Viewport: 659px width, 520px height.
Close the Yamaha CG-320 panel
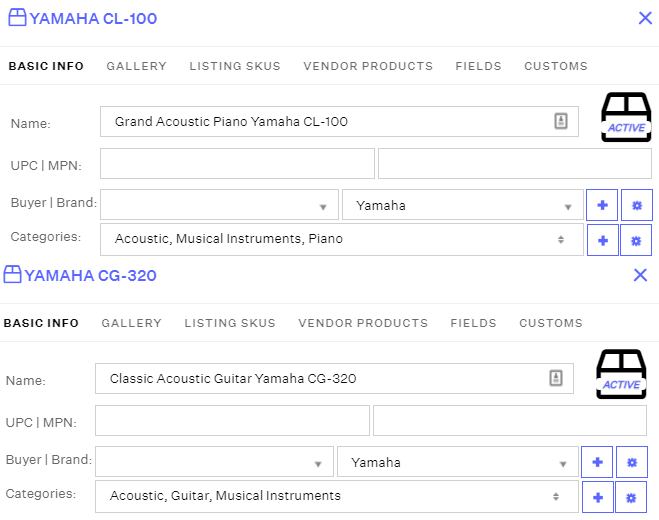click(x=641, y=275)
